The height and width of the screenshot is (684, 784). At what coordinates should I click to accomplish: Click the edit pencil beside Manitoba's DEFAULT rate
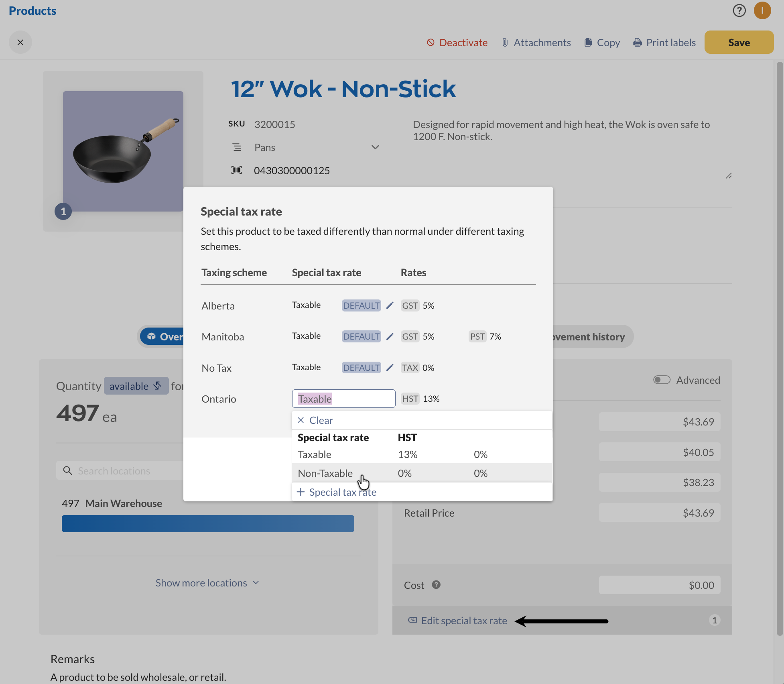pos(389,336)
